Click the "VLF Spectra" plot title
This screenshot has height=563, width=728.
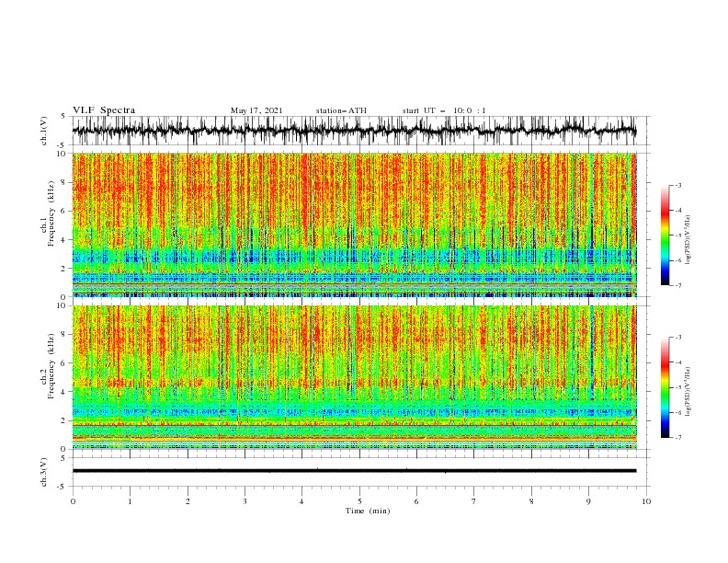104,110
